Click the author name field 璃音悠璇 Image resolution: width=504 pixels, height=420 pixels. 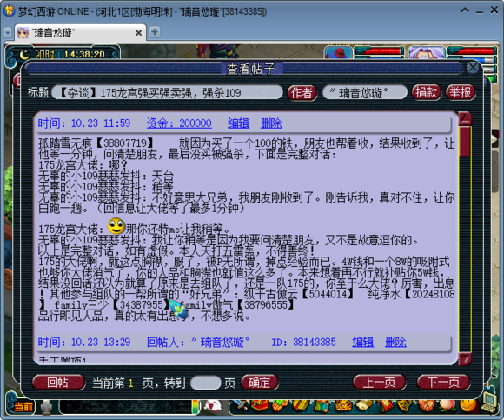tap(365, 93)
